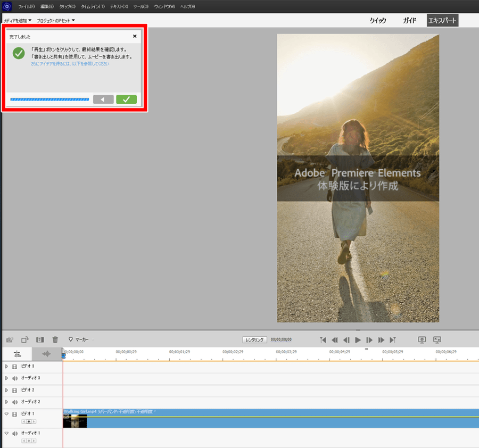Add keyframe on Audio 1 track
Screen dimensions: 479x448
(x=29, y=441)
